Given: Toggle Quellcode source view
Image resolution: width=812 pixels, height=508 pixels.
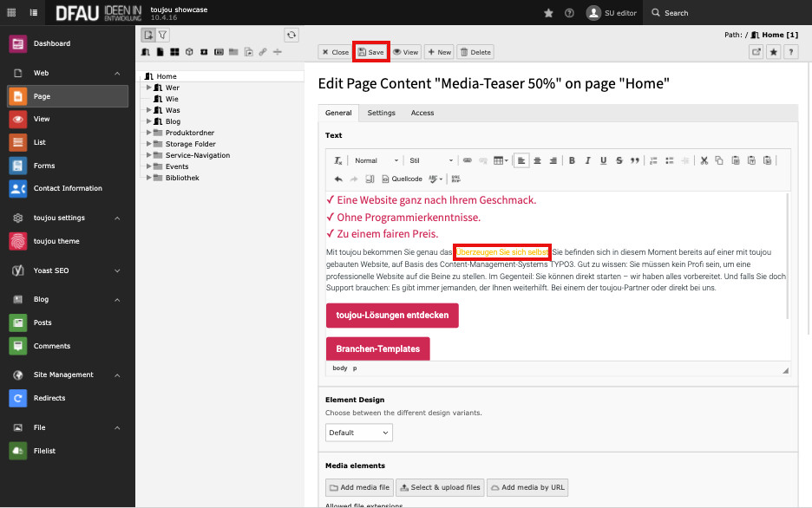Looking at the screenshot, I should pos(402,179).
